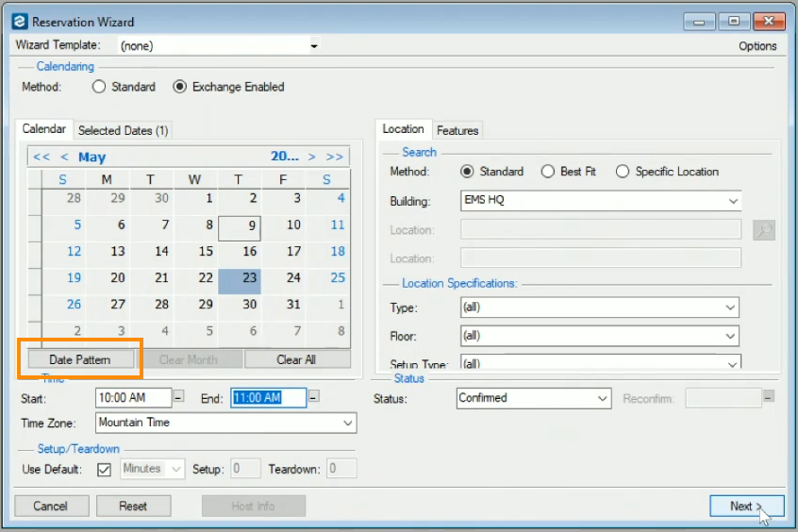Toggle the Use Default setup checkbox
This screenshot has height=532, width=798.
click(x=105, y=469)
